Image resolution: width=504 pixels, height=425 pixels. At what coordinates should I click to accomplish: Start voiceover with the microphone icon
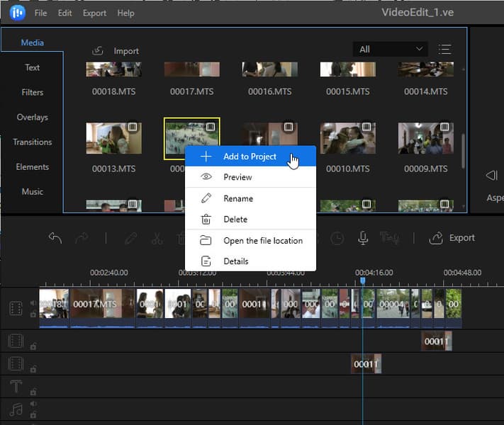coord(363,238)
